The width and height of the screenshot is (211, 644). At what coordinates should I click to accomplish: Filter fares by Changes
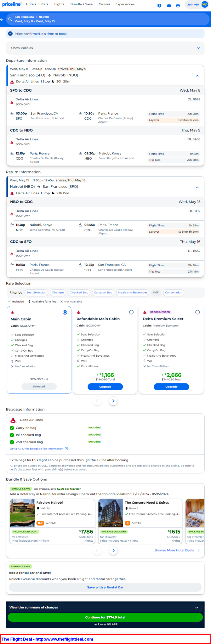click(x=58, y=292)
